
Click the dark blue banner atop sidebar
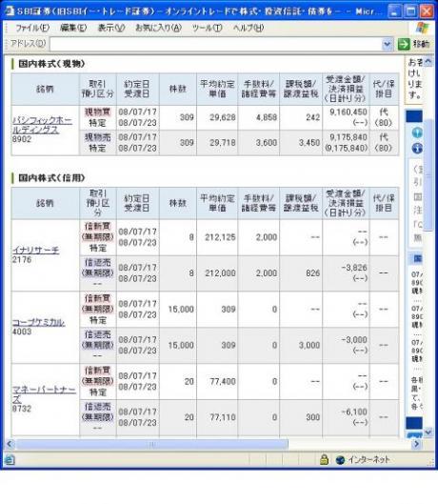point(414,115)
